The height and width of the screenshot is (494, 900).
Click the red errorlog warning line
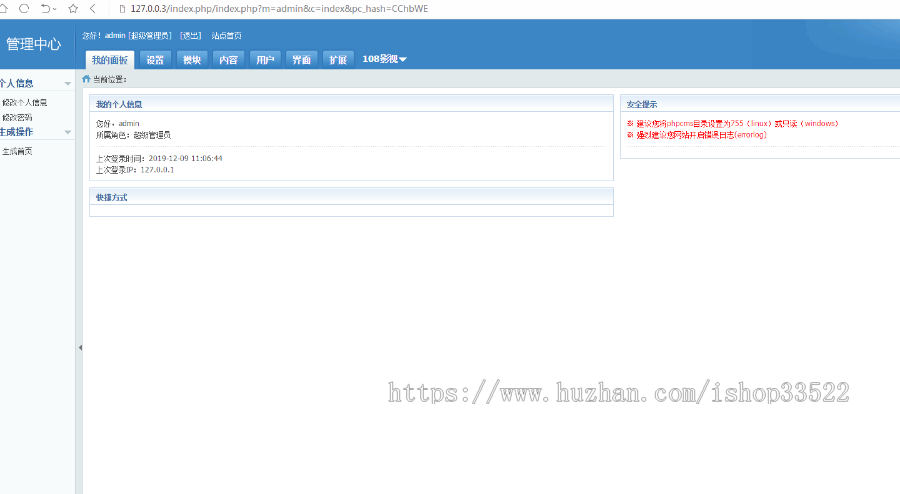[697, 135]
